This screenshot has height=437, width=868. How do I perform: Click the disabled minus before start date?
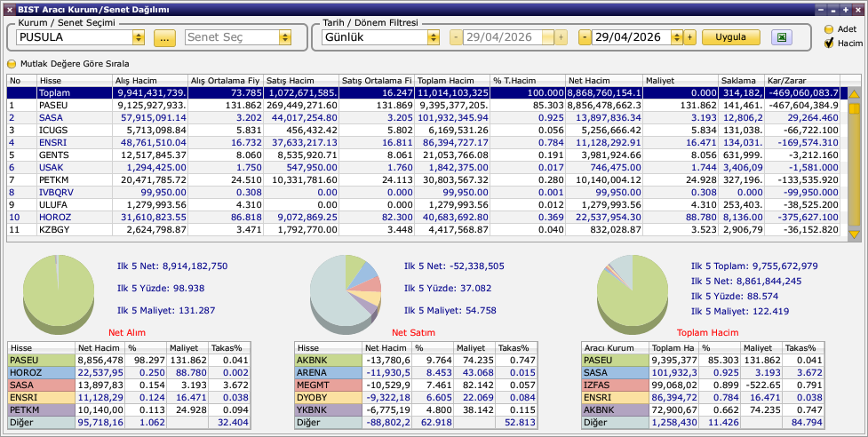[456, 37]
